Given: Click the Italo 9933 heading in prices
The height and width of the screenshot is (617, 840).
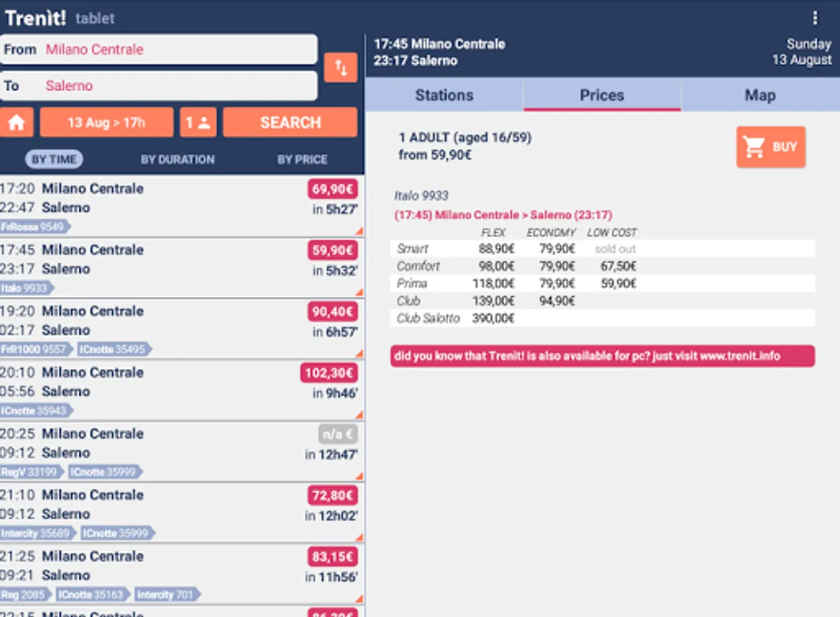Looking at the screenshot, I should [421, 196].
